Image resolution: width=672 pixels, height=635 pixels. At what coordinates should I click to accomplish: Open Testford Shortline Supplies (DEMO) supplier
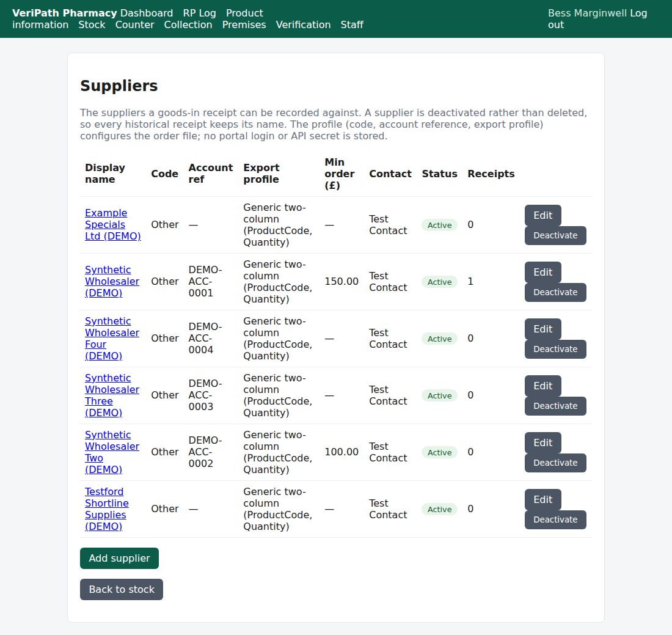click(x=107, y=509)
